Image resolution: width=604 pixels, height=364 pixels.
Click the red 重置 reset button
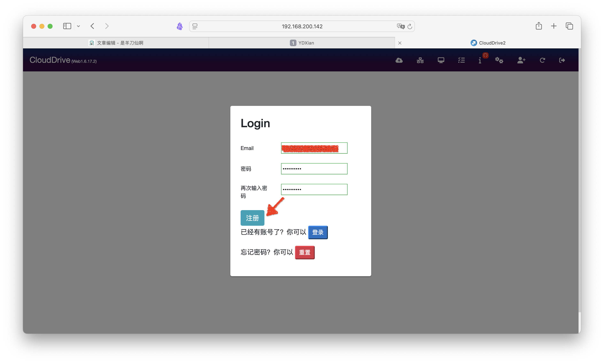click(304, 252)
